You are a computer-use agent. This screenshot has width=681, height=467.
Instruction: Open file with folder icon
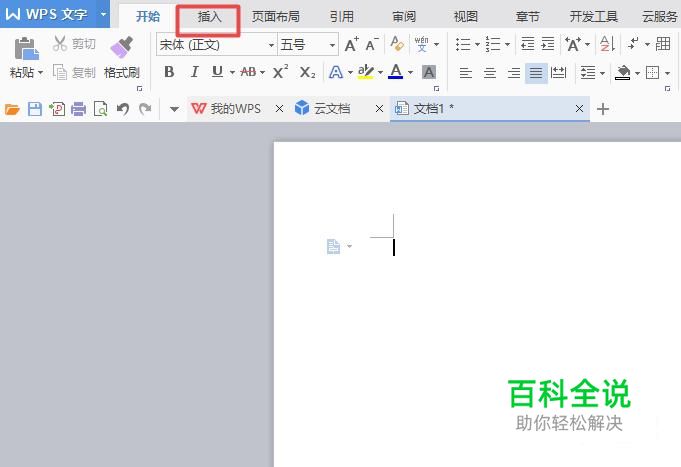pos(12,109)
